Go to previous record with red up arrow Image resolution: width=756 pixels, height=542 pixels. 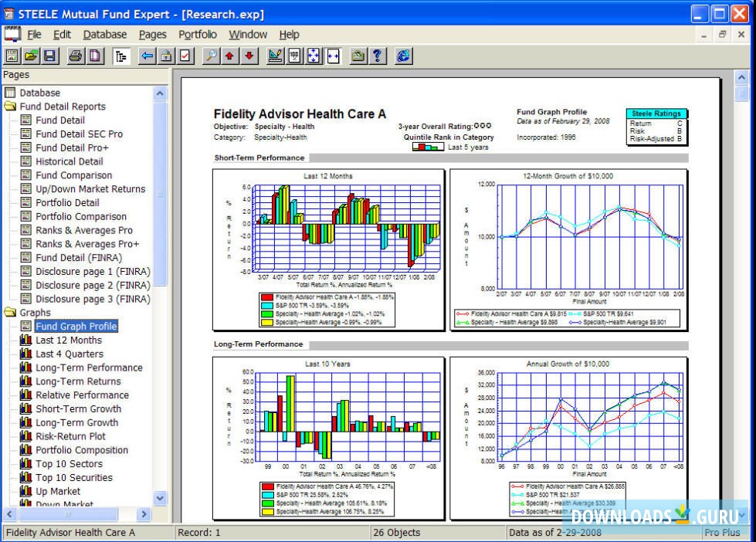[229, 56]
